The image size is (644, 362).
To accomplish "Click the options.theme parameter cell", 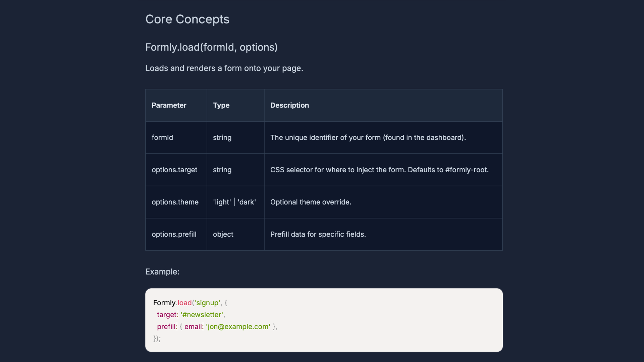I will click(x=175, y=202).
